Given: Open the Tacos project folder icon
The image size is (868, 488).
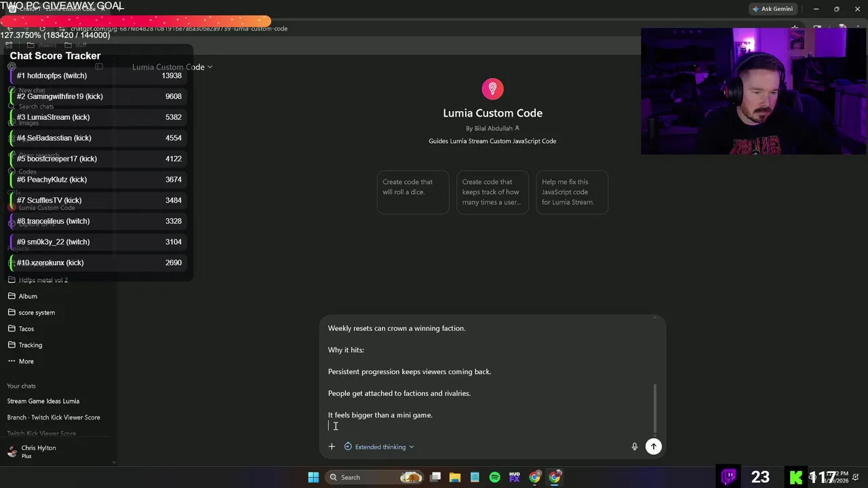Looking at the screenshot, I should tap(12, 329).
